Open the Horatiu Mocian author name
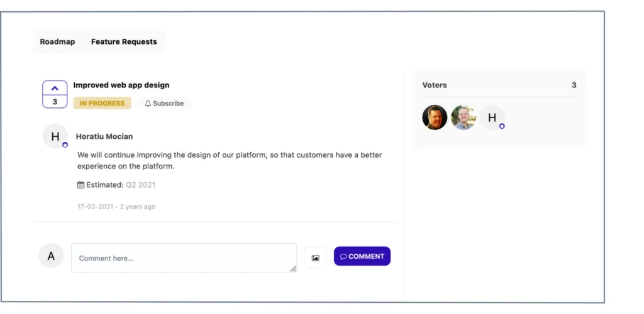Viewport: 644px width, 314px height. (x=104, y=136)
